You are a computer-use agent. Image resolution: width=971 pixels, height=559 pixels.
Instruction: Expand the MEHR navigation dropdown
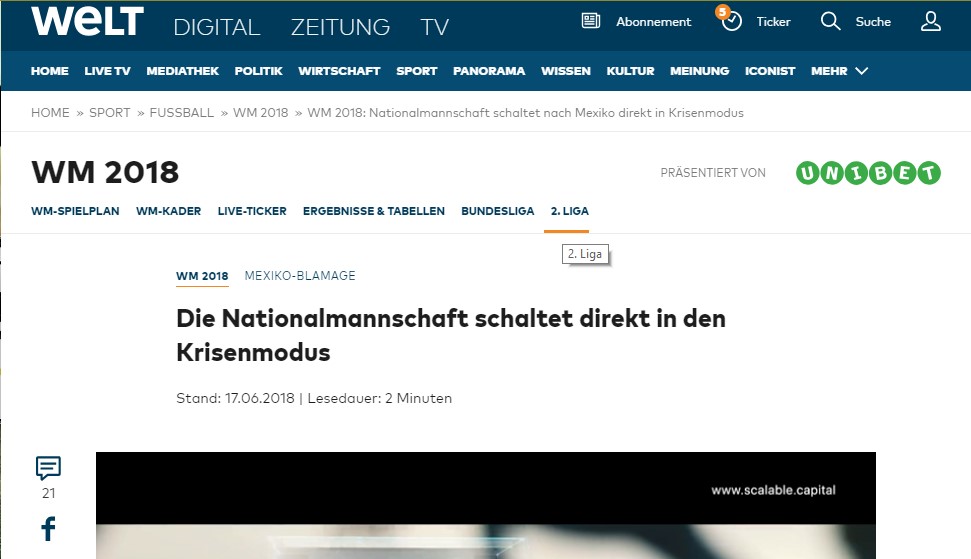839,71
